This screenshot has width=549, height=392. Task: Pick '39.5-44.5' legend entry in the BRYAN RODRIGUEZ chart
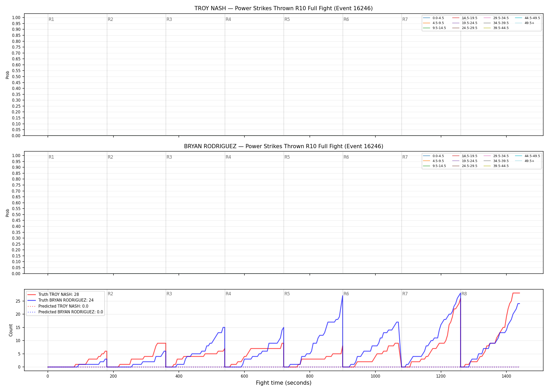(496, 166)
